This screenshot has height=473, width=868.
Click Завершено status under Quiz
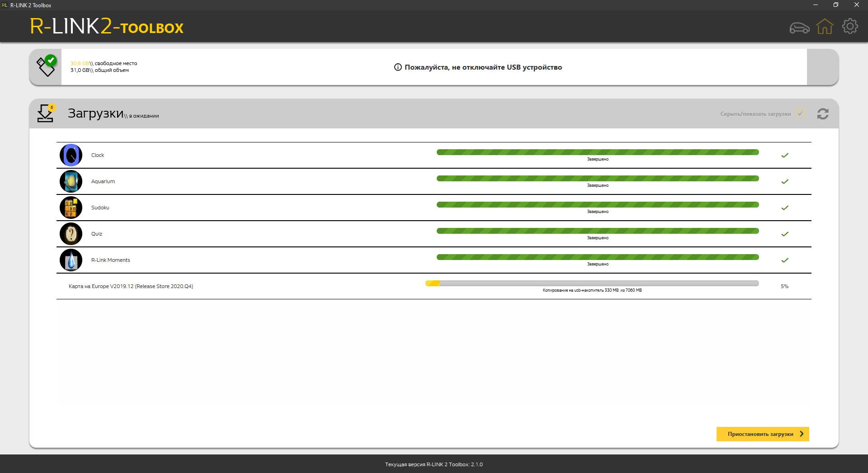(x=598, y=238)
